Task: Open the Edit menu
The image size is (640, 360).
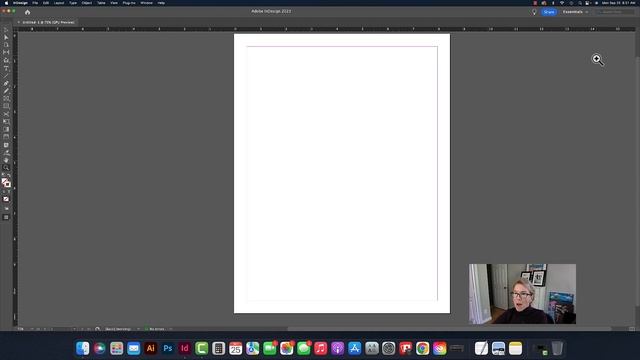Action: pyautogui.click(x=46, y=3)
